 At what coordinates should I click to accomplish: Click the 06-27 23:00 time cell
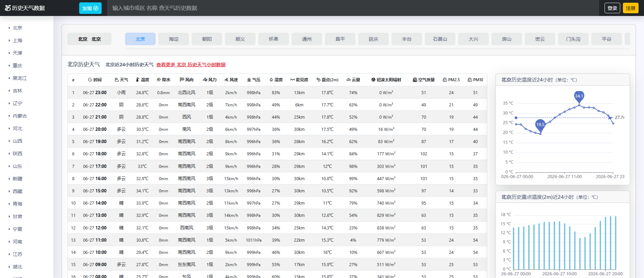coord(95,92)
